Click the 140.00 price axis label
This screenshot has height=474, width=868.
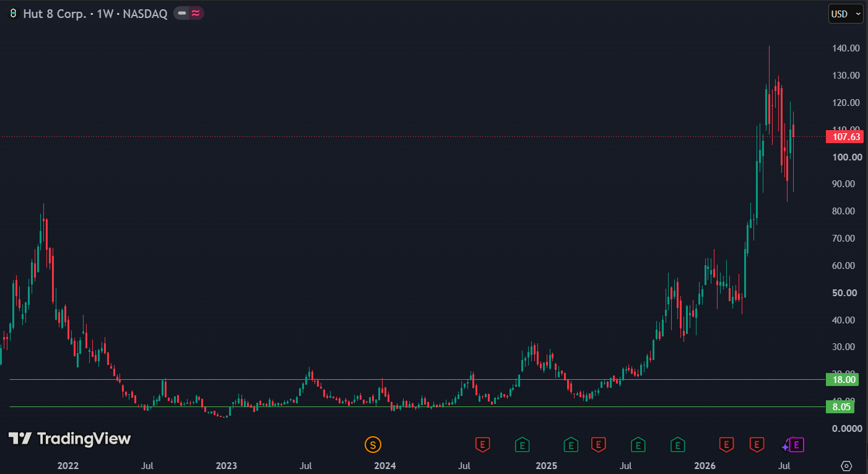[x=846, y=48]
